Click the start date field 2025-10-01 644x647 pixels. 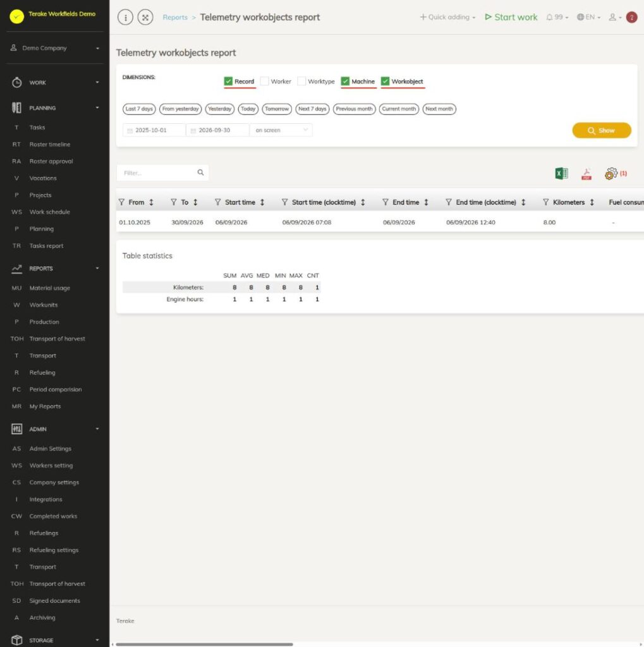[x=154, y=130]
